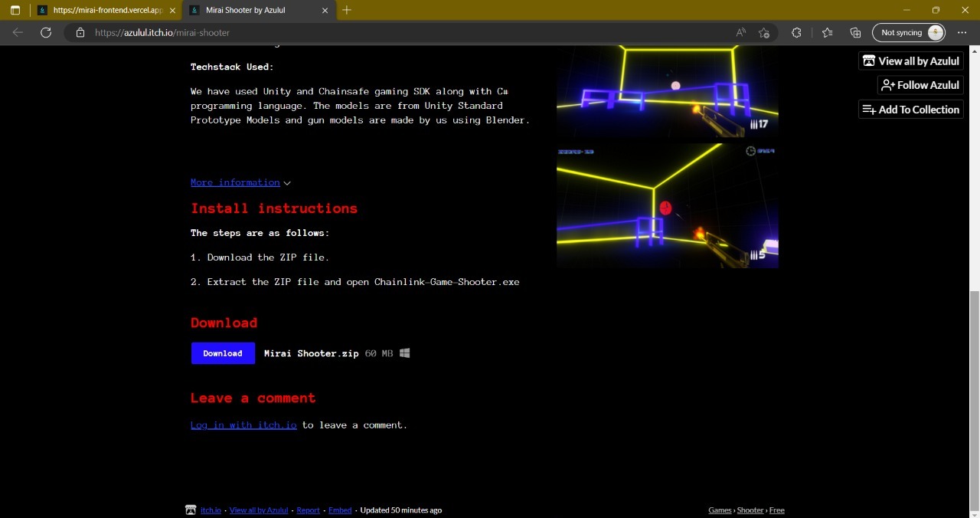Image resolution: width=980 pixels, height=518 pixels.
Task: Open the first gameplay screenshot thumbnail
Action: point(667,91)
